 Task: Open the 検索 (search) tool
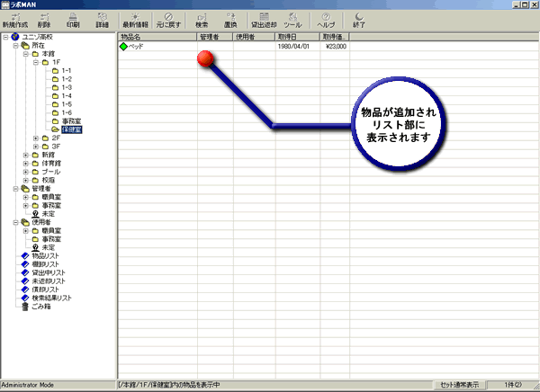[x=202, y=21]
